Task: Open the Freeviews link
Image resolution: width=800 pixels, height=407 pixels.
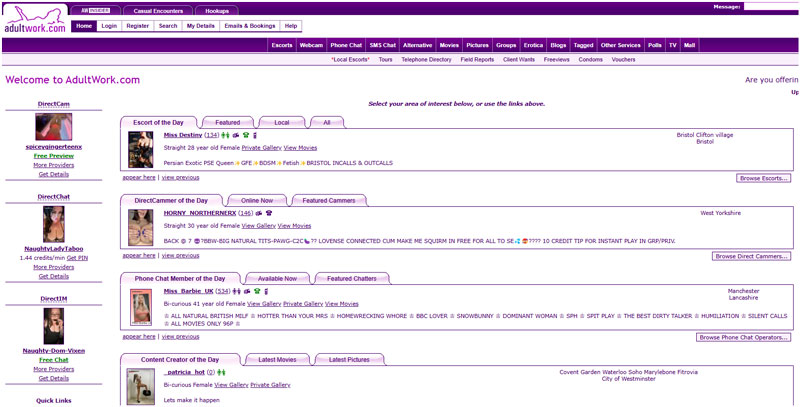Action: click(557, 60)
